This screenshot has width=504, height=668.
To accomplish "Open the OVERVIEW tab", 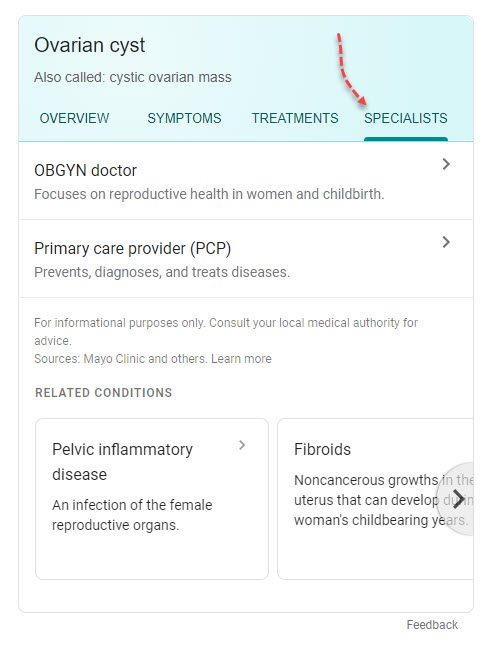I will coord(74,118).
